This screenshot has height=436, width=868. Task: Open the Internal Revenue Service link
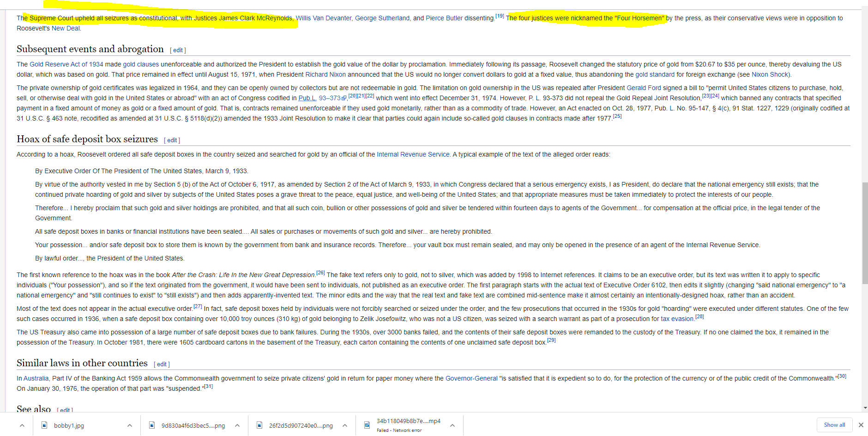[x=413, y=154]
